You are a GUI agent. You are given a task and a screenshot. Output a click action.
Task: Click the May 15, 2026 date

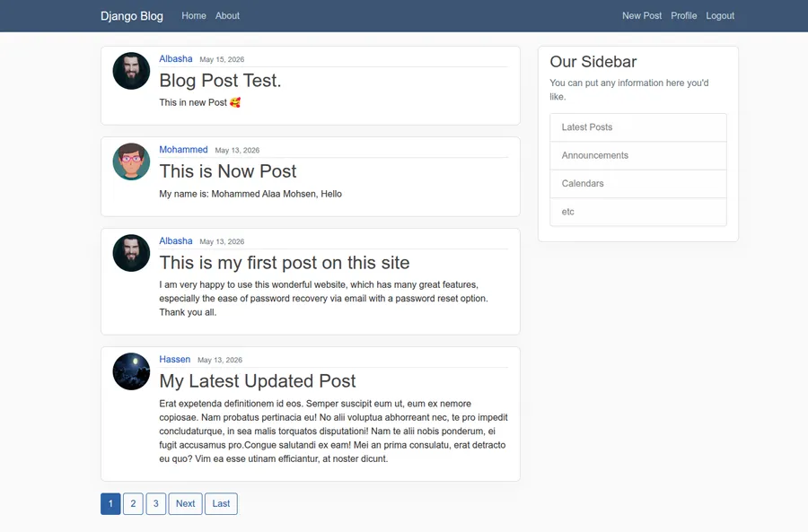[222, 59]
